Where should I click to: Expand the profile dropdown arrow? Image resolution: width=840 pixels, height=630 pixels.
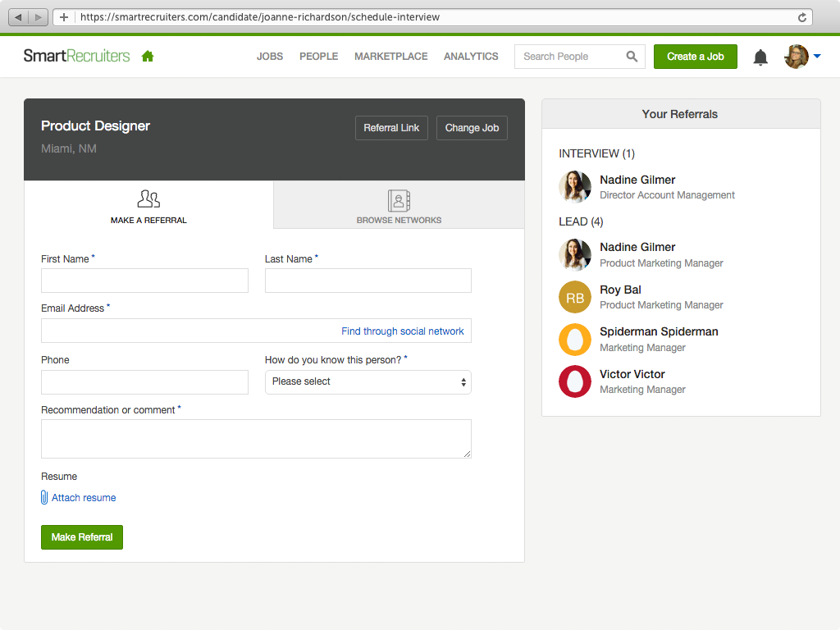click(x=817, y=56)
